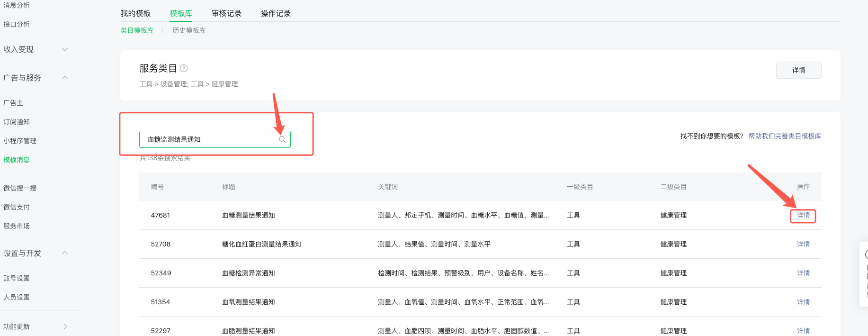Switch to the 审核记录 tab
868x336 pixels.
(226, 13)
